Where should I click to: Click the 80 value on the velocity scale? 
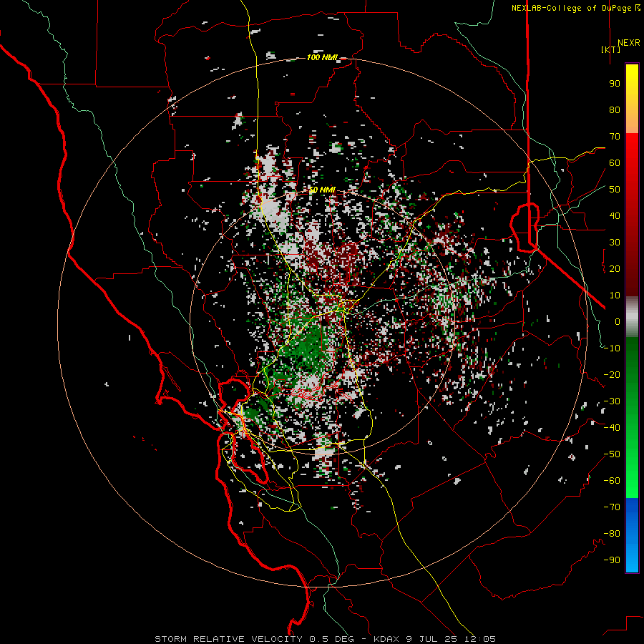coord(615,110)
